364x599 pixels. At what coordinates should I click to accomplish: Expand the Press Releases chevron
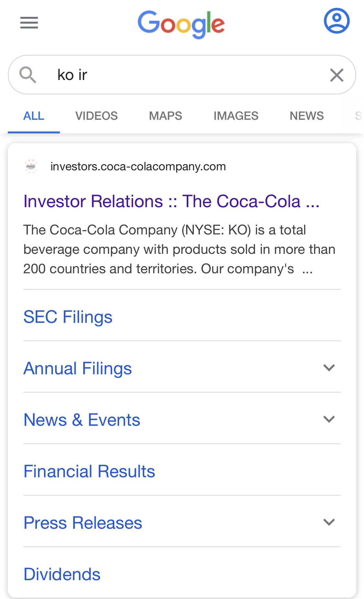point(329,522)
